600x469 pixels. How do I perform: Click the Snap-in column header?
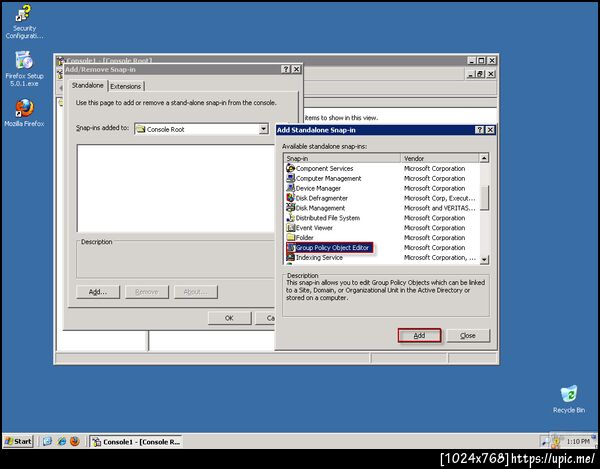click(342, 158)
